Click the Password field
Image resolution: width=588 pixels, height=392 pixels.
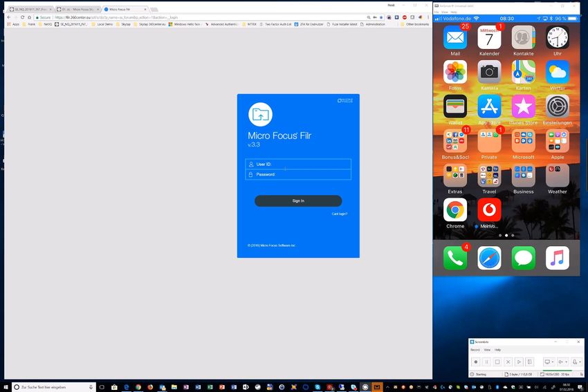(x=298, y=175)
